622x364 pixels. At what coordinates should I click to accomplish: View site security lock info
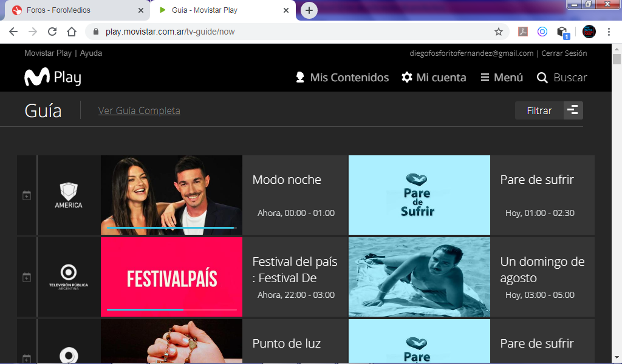tap(95, 32)
